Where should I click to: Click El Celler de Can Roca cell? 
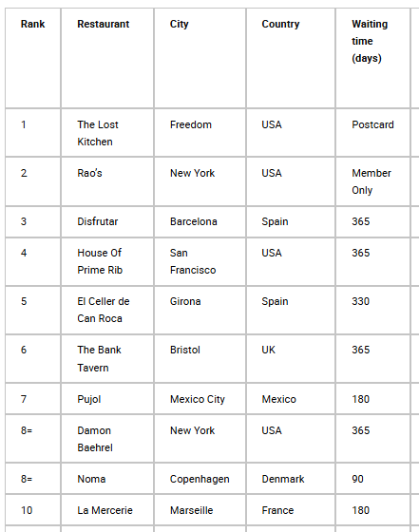[107, 310]
